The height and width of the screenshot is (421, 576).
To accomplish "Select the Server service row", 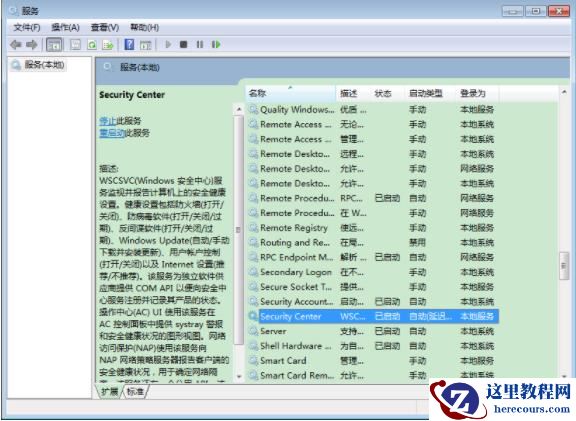I will 373,331.
